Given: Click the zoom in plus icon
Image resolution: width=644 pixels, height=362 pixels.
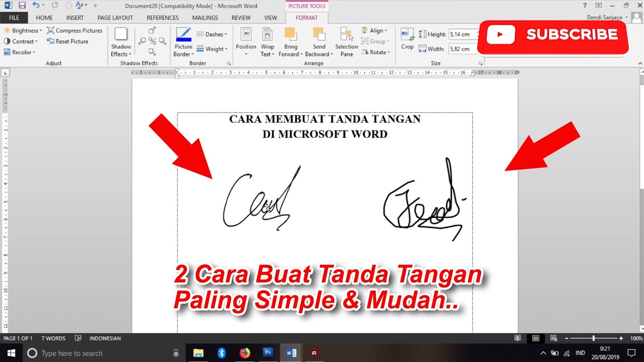Looking at the screenshot, I should pos(621,338).
